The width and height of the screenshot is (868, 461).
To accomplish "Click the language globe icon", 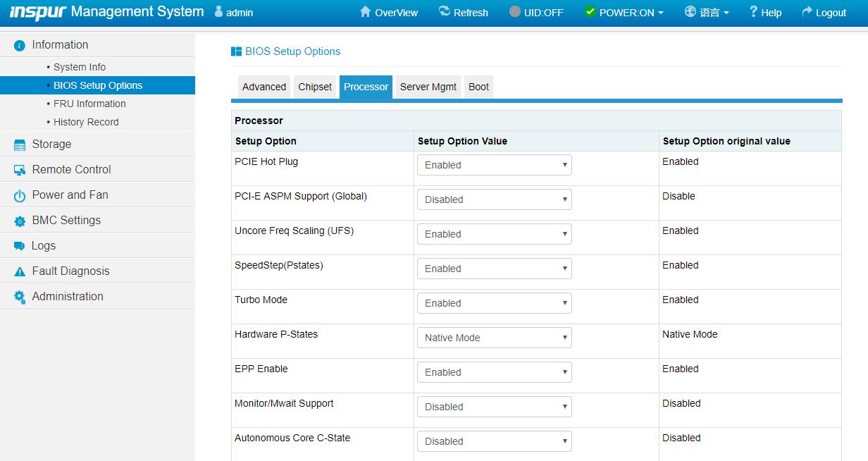I will tap(690, 12).
